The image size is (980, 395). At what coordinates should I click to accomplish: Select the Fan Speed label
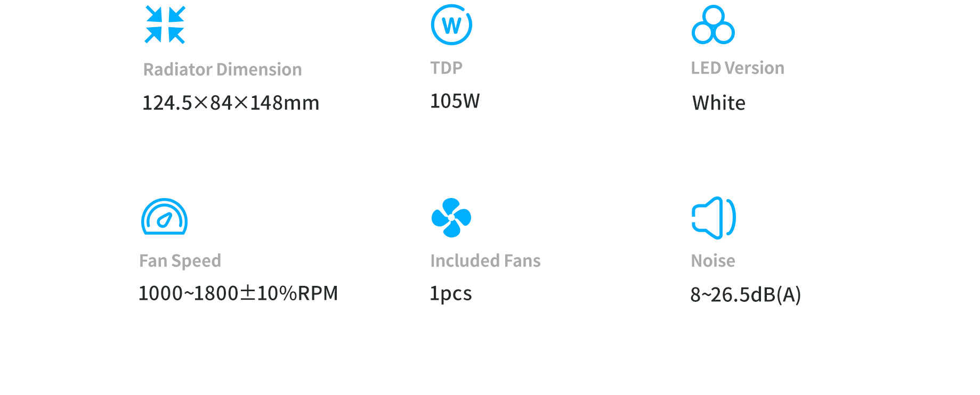click(x=180, y=260)
